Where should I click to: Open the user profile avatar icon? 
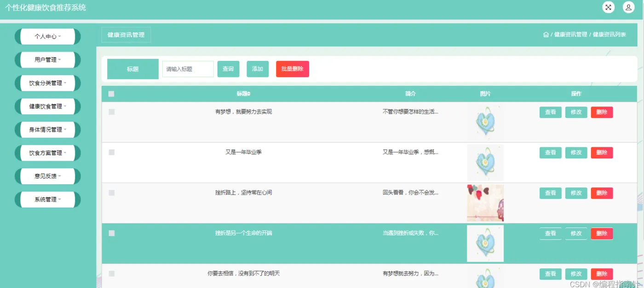[x=628, y=7]
